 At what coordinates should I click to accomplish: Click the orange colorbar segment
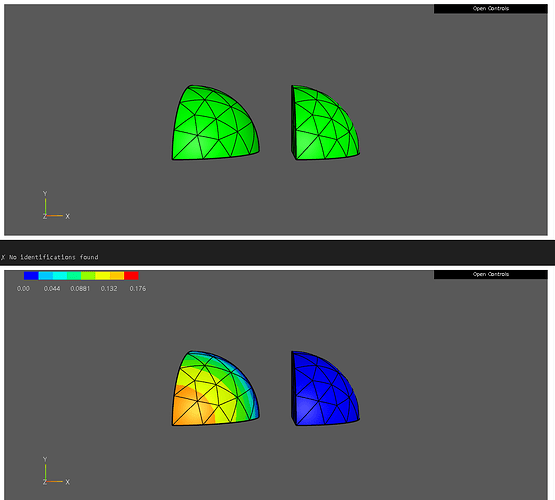tap(117, 276)
